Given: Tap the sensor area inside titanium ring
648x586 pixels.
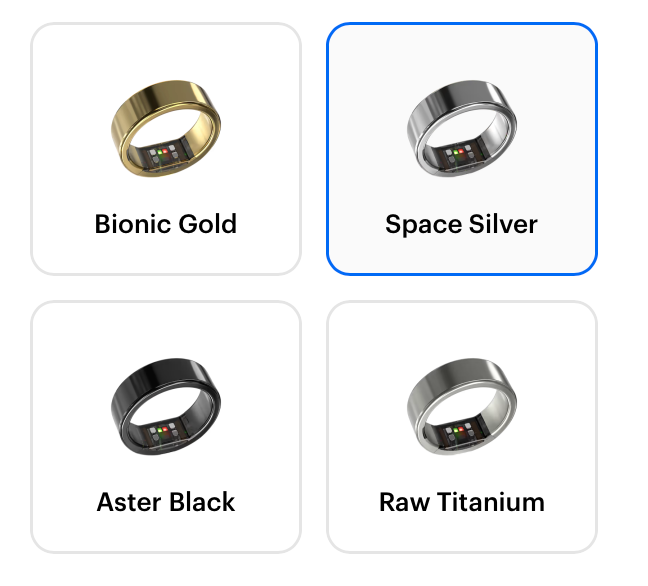Looking at the screenshot, I should (457, 433).
